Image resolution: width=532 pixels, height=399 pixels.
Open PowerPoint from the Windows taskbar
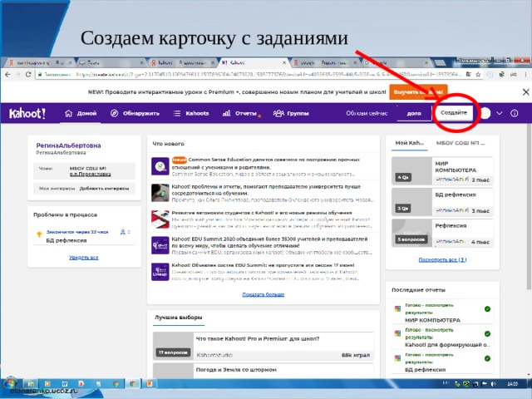coord(150,384)
